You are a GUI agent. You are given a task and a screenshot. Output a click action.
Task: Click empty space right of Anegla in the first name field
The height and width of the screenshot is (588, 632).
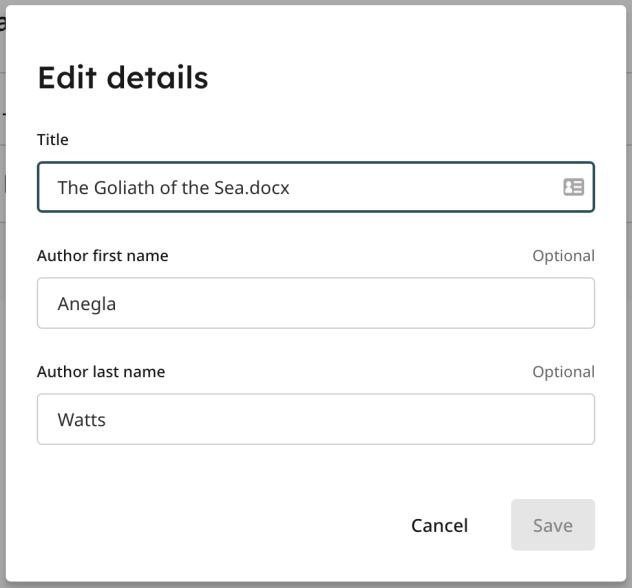[355, 303]
